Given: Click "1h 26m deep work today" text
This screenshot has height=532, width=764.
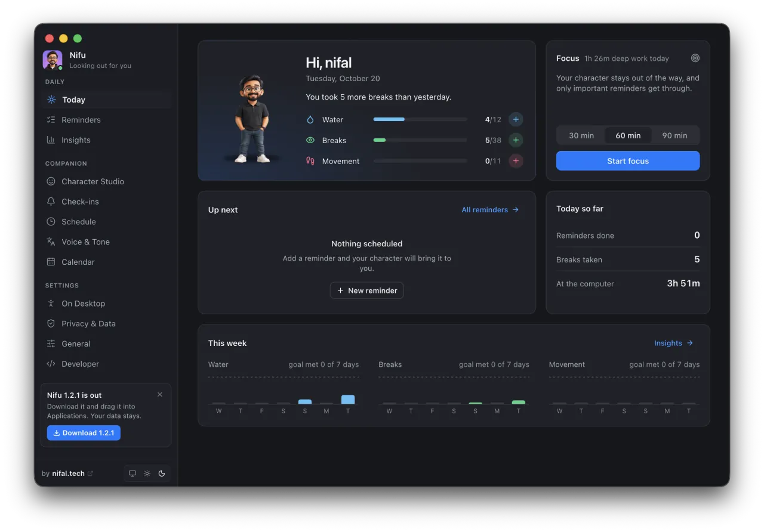Looking at the screenshot, I should tap(627, 58).
